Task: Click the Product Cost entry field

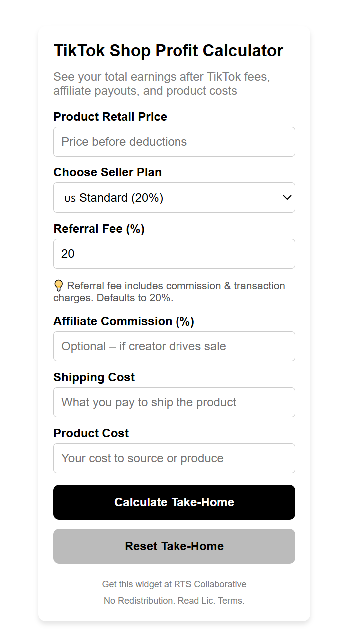Action: (x=174, y=458)
